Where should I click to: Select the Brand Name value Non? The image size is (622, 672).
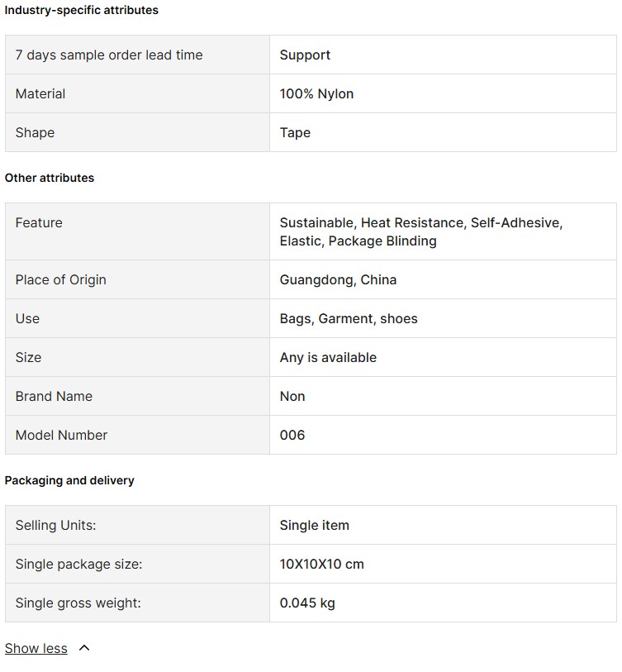point(292,397)
